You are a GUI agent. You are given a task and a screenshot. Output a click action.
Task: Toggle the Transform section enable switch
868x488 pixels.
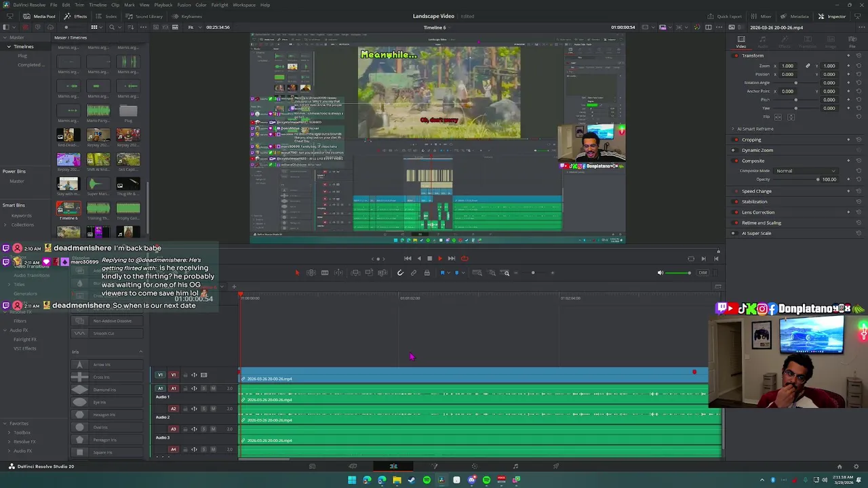pyautogui.click(x=736, y=56)
